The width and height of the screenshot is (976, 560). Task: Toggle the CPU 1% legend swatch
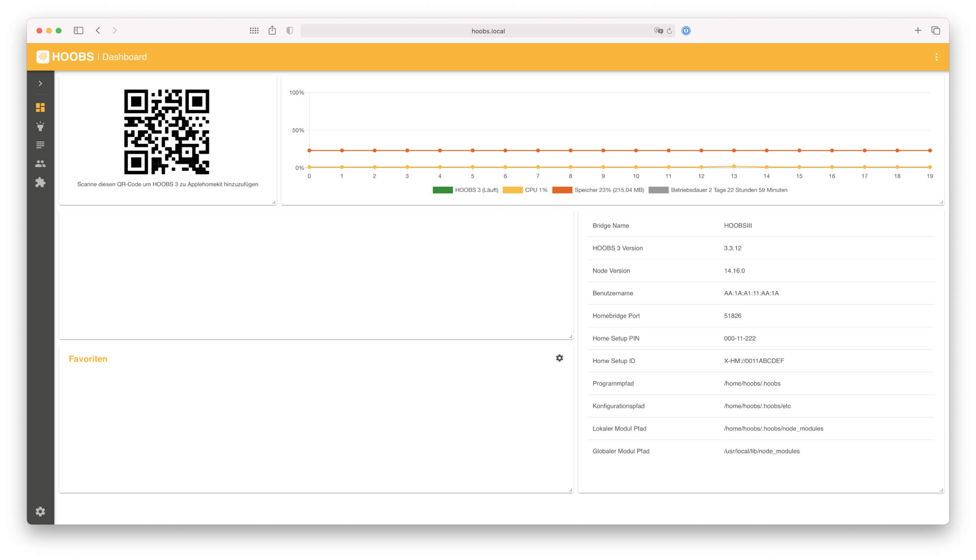(513, 190)
